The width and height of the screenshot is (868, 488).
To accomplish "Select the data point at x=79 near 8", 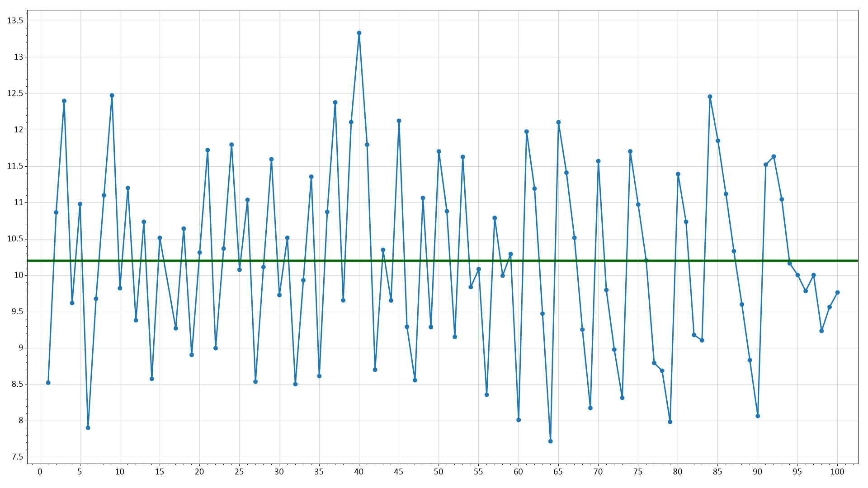I will 670,422.
